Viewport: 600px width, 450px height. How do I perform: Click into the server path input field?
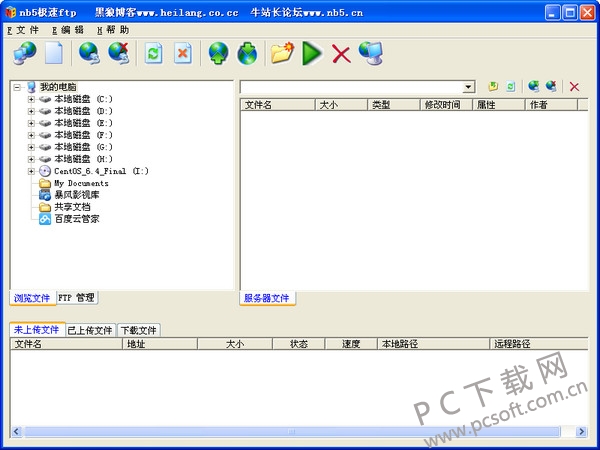click(351, 87)
